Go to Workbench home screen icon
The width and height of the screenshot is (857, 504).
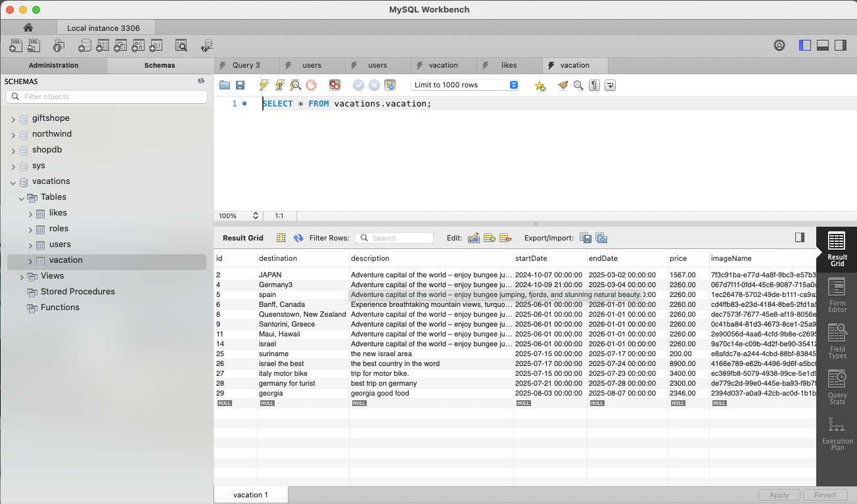[x=28, y=28]
